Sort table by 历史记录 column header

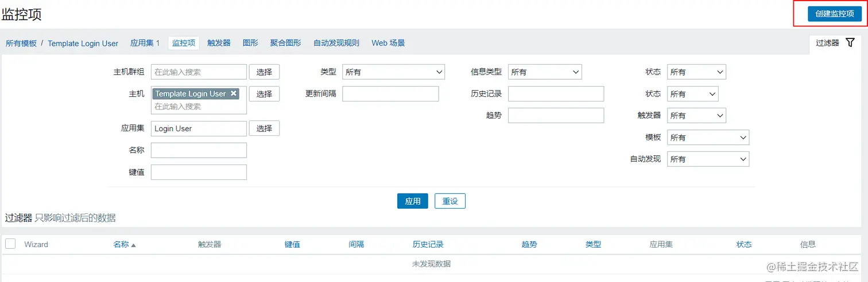coord(428,244)
